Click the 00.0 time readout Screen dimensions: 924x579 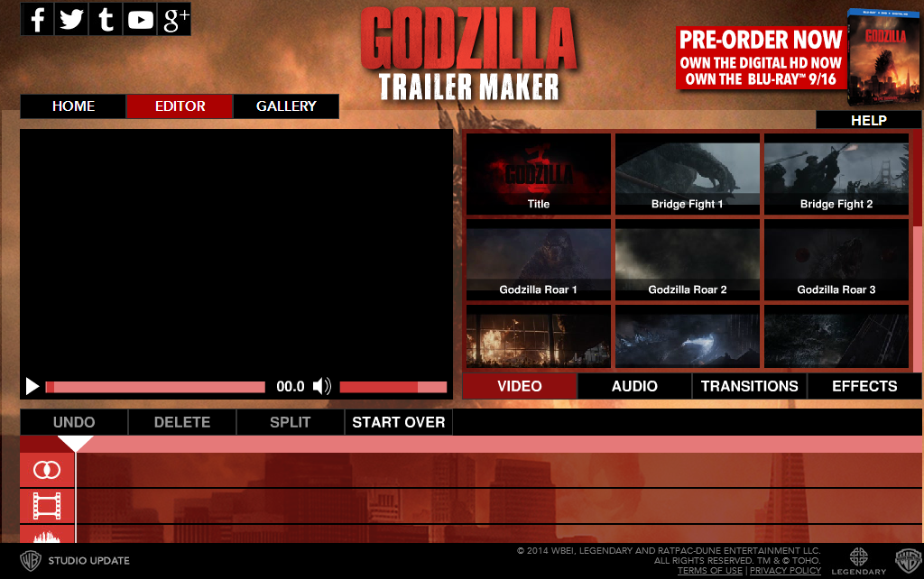[x=290, y=387]
